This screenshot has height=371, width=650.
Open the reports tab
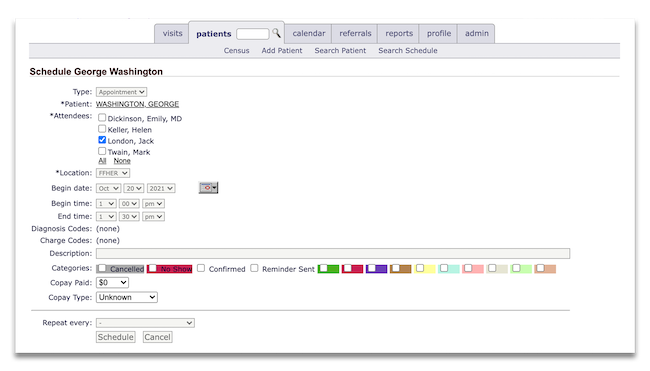point(399,33)
